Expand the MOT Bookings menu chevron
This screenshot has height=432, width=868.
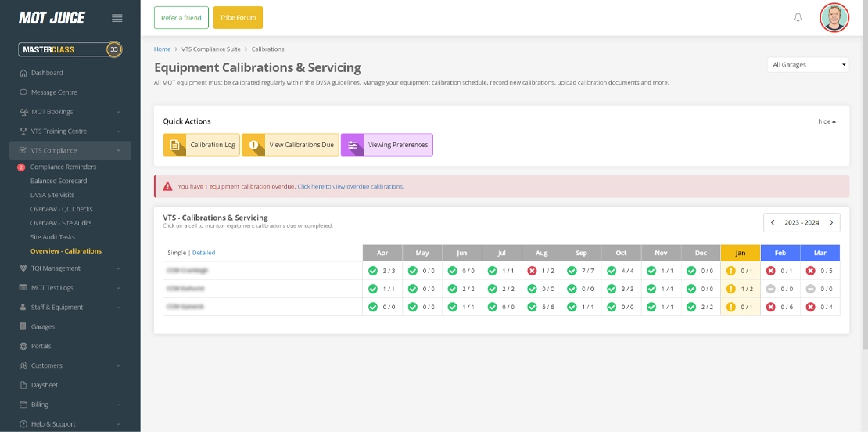118,112
